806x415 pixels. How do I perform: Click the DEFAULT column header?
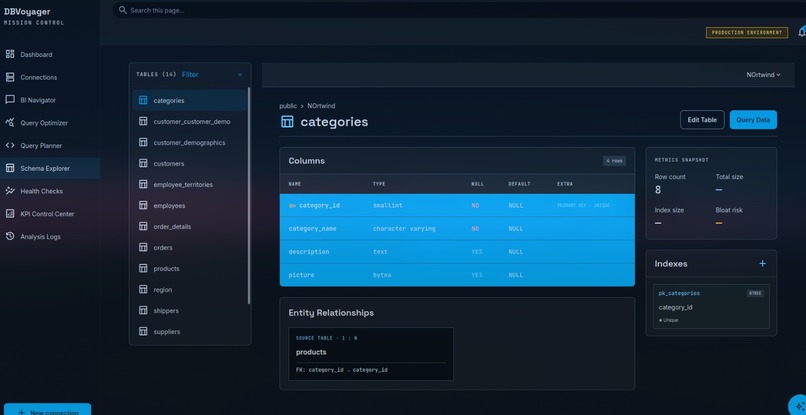tap(519, 184)
